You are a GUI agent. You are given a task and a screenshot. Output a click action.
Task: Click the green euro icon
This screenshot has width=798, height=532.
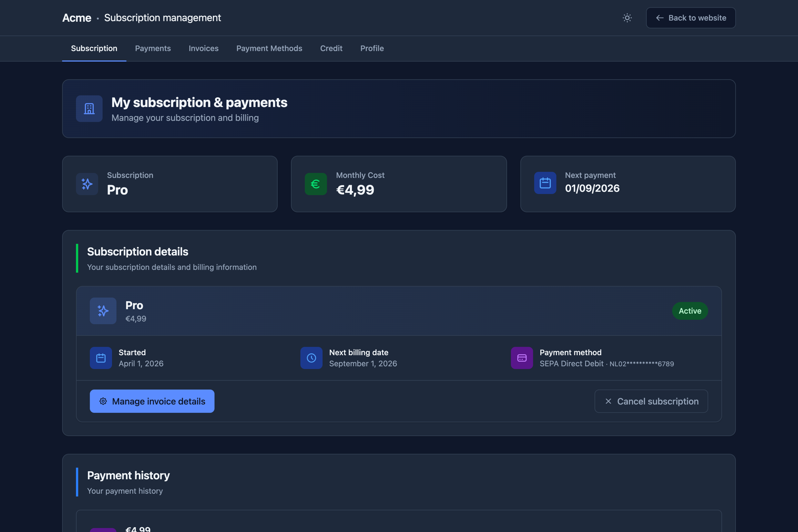316,184
